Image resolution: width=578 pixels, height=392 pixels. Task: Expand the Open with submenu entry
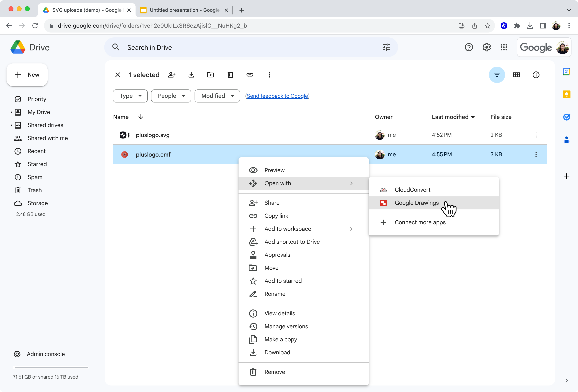click(303, 183)
